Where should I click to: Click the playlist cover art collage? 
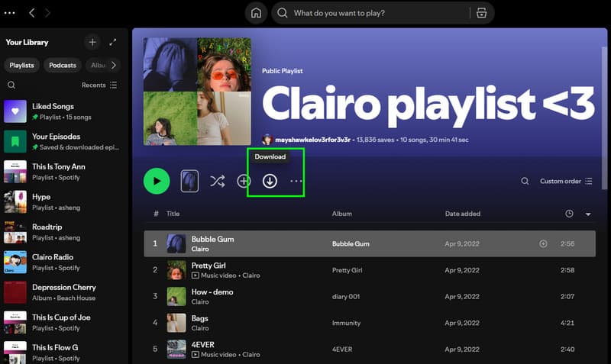[x=197, y=92]
